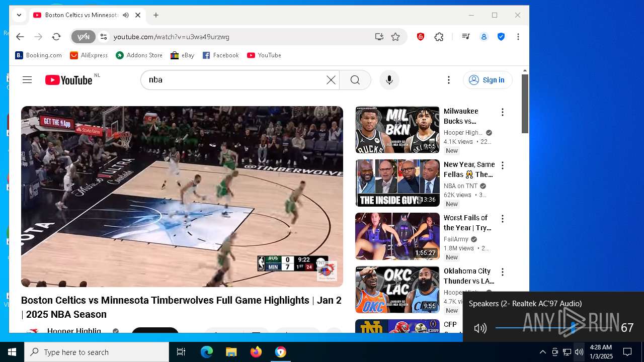Click the Celtics vs Timberwolves video player
The image size is (644, 362).
pyautogui.click(x=182, y=197)
